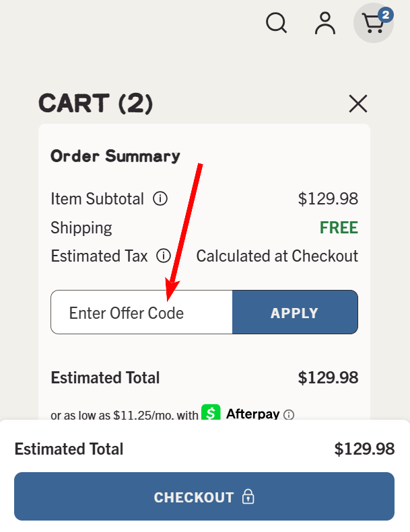Click the Order Summary heading
This screenshot has height=532, width=410.
115,156
